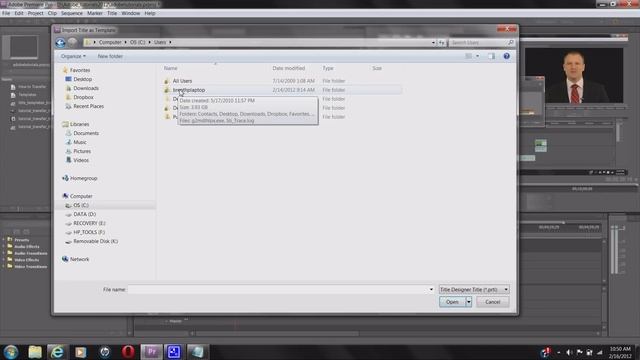Select RECOVERY (E:) drive

(x=89, y=223)
